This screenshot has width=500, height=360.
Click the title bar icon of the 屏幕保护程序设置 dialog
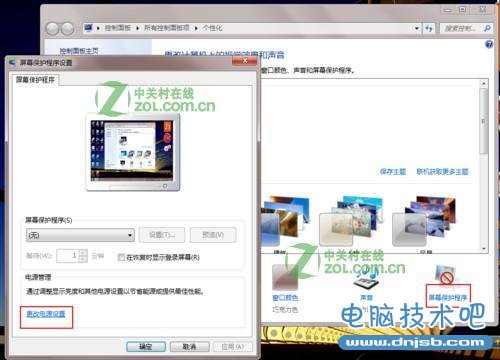click(13, 63)
